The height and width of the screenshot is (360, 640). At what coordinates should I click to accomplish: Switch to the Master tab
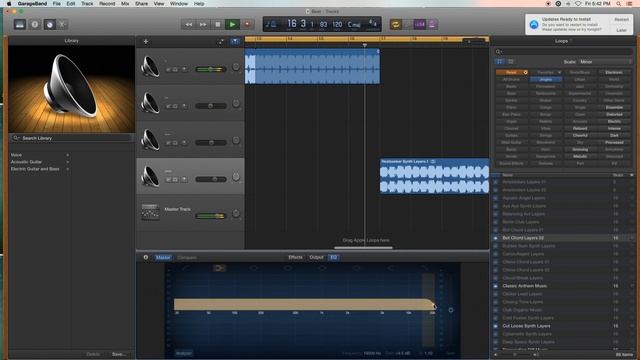coord(163,258)
